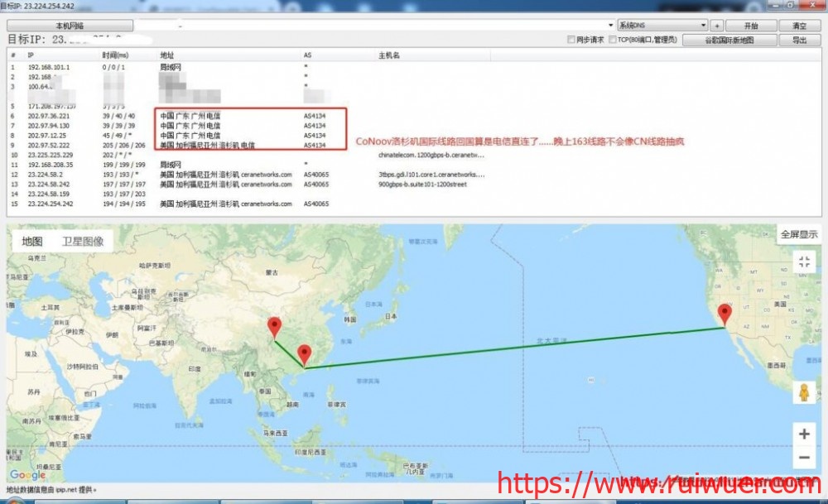Toggle the TCP(80端口,管理员) checkbox
This screenshot has width=828, height=504.
pyautogui.click(x=613, y=40)
